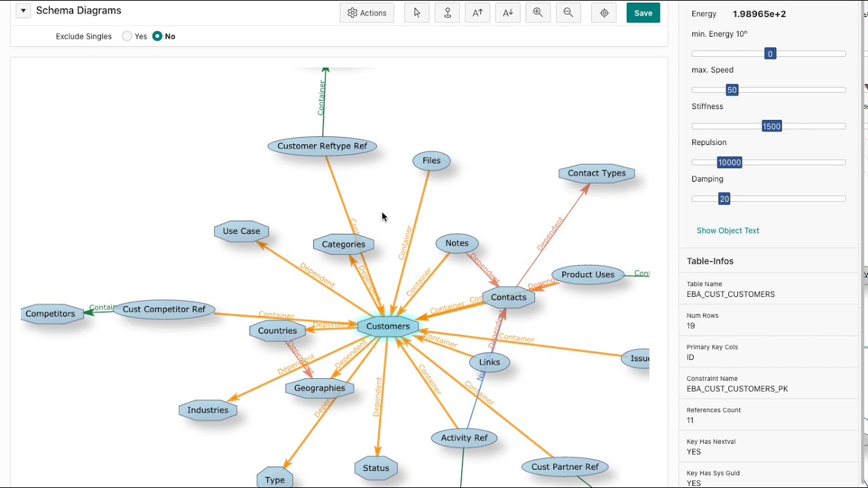Select the Type node
This screenshot has width=868, height=488.
point(275,479)
